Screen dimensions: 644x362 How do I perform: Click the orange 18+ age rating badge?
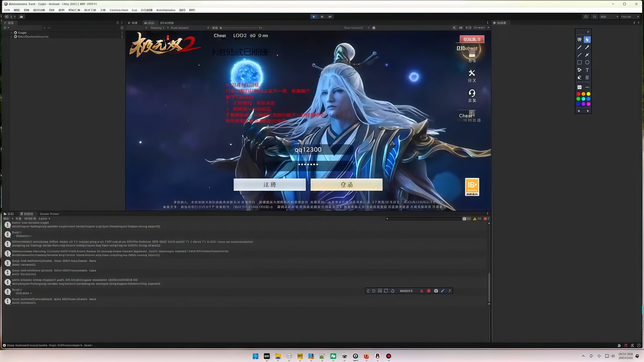[x=472, y=187]
